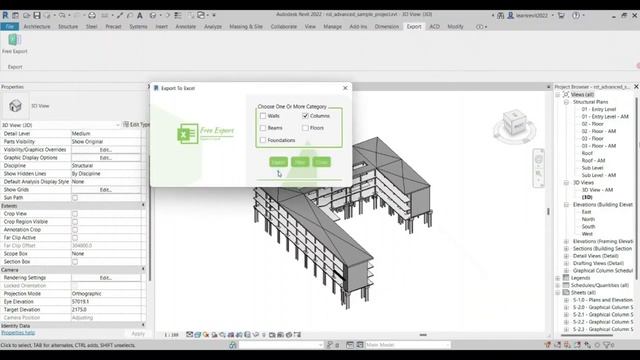Collapse the Extents section in Properties
This screenshot has width=640, height=360.
(x=143, y=205)
